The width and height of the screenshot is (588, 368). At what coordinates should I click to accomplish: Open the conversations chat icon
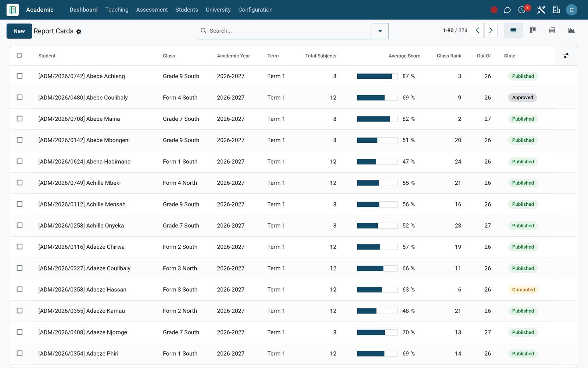pos(507,10)
